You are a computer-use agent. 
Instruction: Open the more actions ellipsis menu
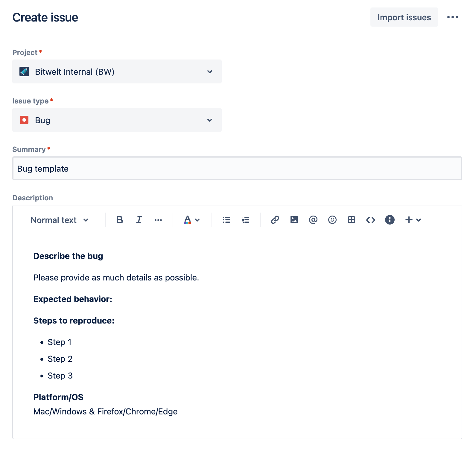(x=452, y=17)
